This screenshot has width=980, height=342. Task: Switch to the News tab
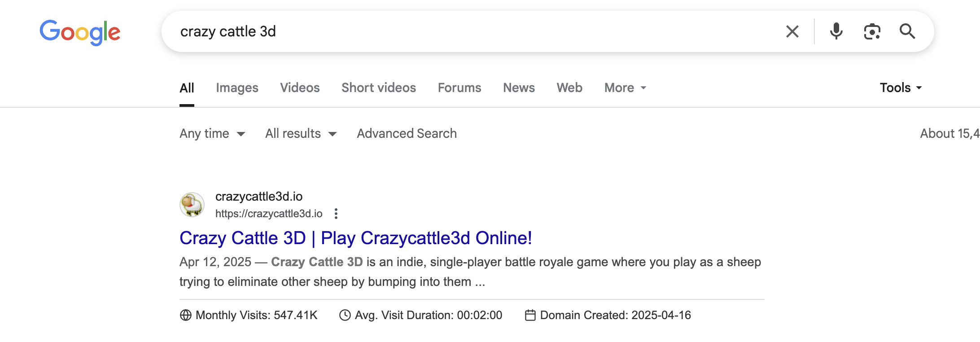coord(519,88)
